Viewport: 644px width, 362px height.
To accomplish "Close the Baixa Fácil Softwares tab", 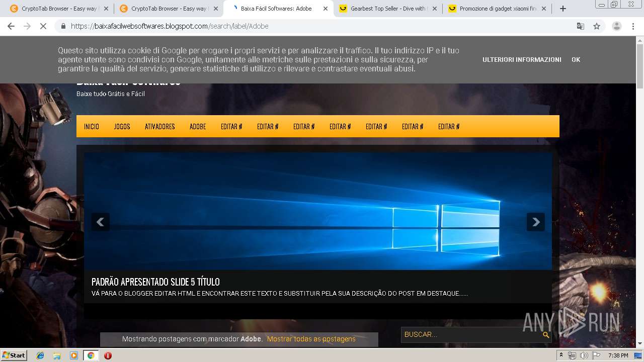I will [x=326, y=9].
